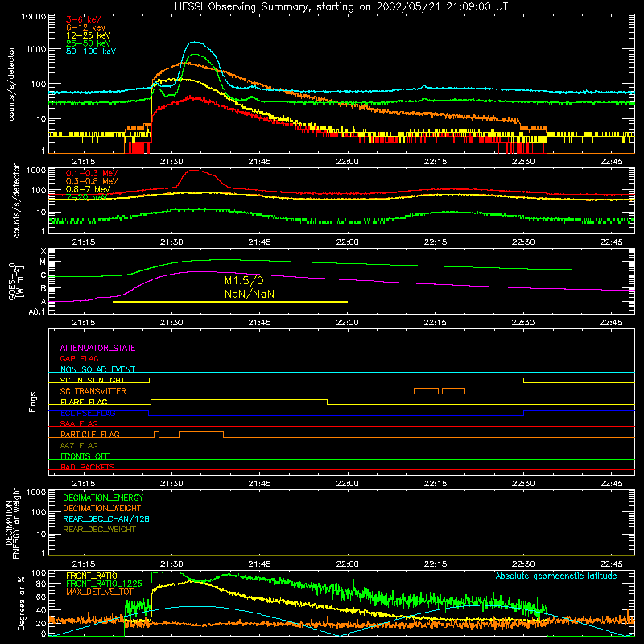Click the NON_SOLAR_EVENT flag label
The image size is (644, 644).
97,369
